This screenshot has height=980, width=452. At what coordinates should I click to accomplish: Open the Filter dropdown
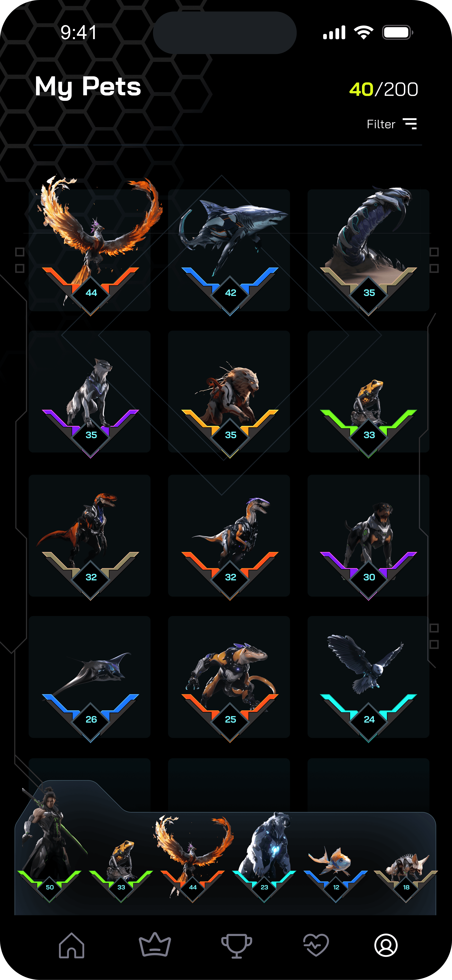tap(392, 124)
